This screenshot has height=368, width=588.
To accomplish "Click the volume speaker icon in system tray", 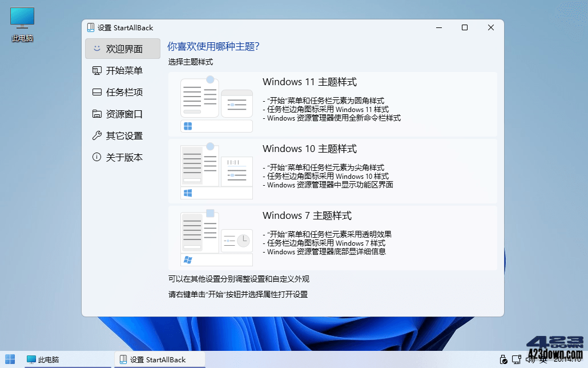I will [x=531, y=360].
